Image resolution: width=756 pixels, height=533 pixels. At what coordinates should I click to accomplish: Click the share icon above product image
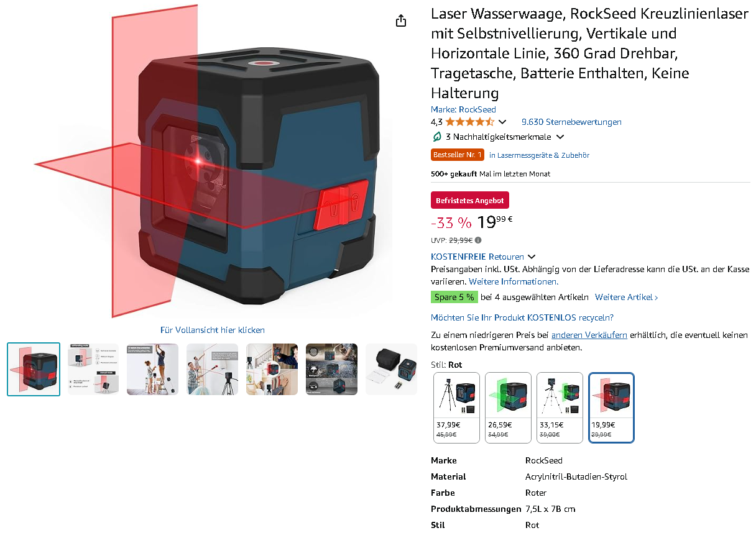point(401,20)
